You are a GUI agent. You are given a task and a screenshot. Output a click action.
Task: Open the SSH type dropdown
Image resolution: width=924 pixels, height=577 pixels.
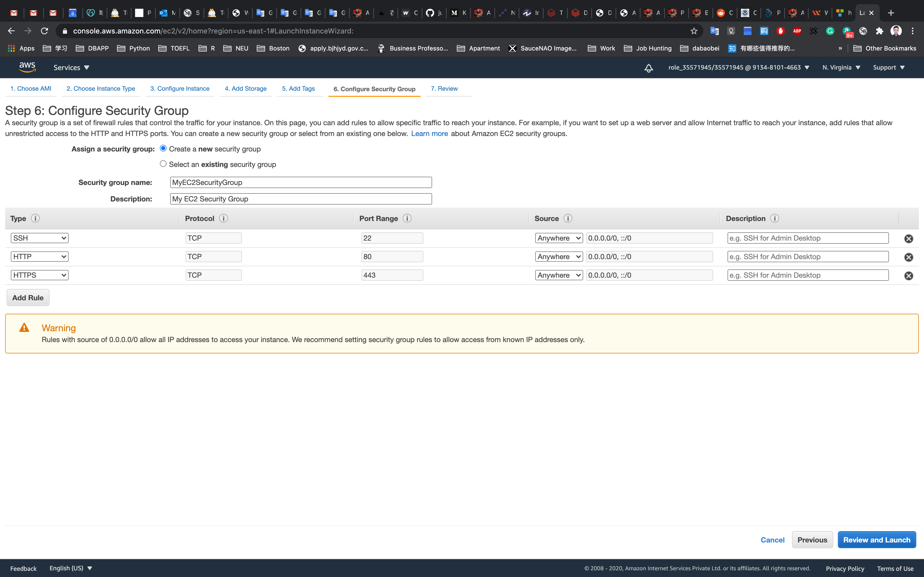point(39,238)
